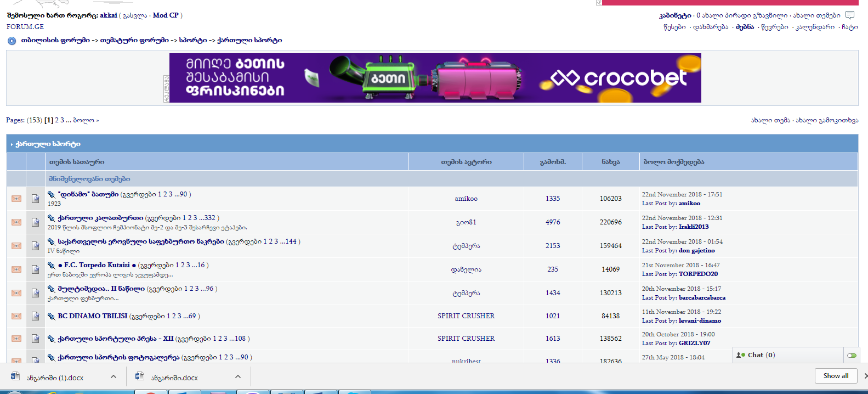Open 0 ახალი პირადი გზავნილი messages link
This screenshot has height=394, width=868.
point(742,15)
